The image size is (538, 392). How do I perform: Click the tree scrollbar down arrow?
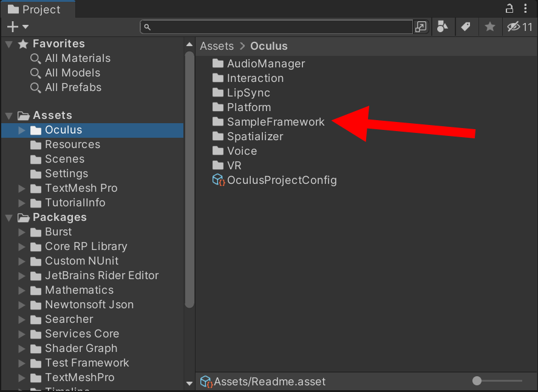tap(189, 384)
